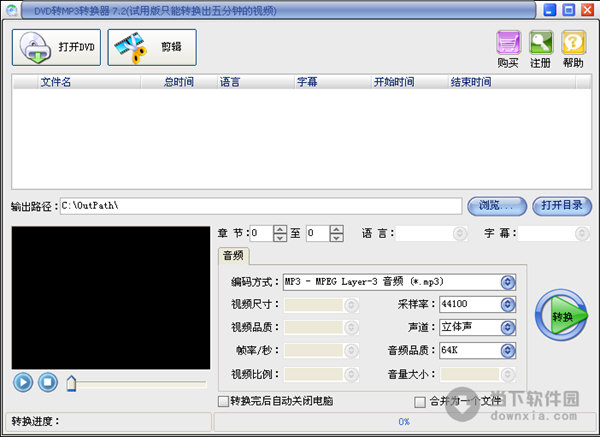600x437 pixels.
Task: Enable auto shutdown after conversion checkbox
Action: (x=223, y=401)
